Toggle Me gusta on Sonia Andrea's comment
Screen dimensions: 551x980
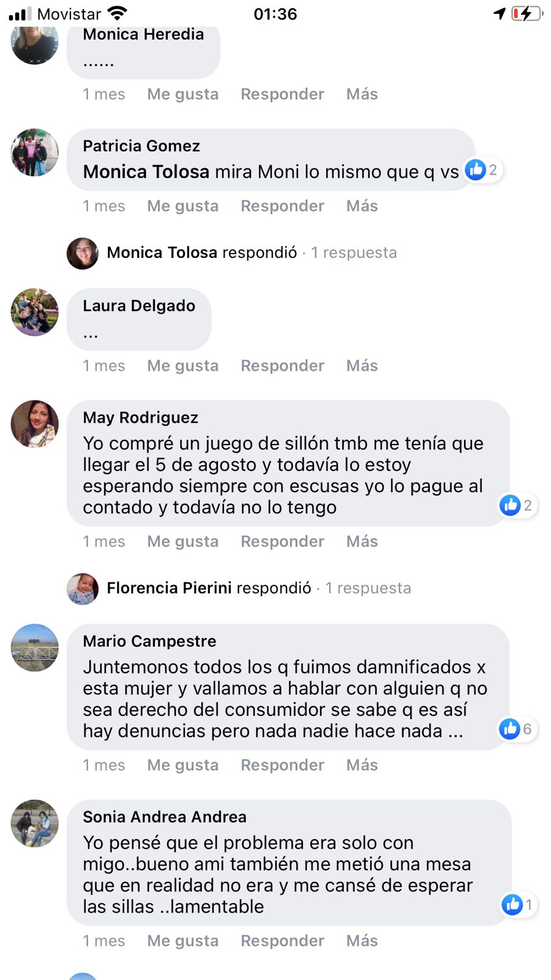(x=182, y=941)
